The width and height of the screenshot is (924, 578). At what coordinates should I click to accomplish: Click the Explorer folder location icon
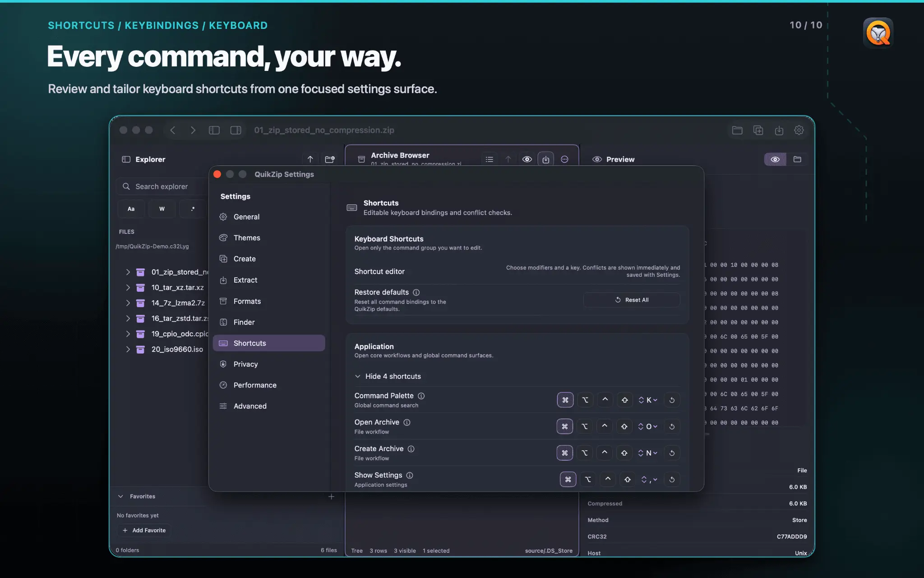pyautogui.click(x=330, y=159)
